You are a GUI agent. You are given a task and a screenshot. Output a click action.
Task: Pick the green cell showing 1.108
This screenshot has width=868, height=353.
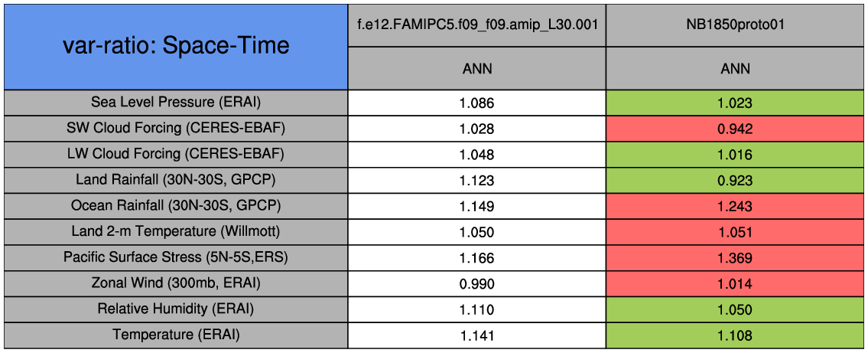click(x=735, y=335)
